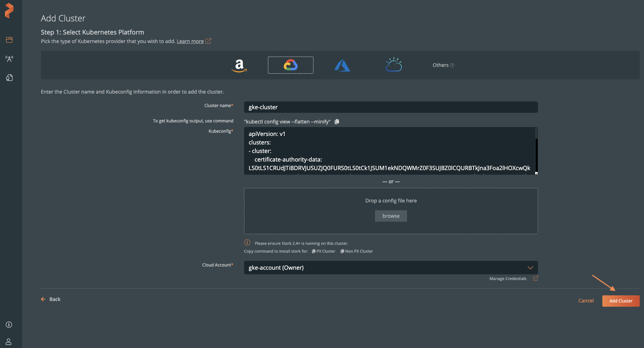The image size is (644, 348).
Task: Copy the kubectl config view command
Action: [x=337, y=122]
